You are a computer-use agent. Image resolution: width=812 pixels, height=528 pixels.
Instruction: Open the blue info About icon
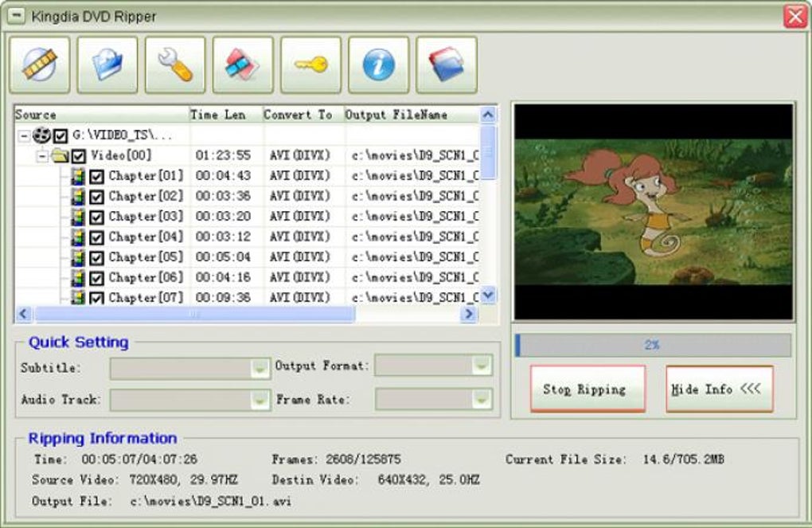coord(379,65)
